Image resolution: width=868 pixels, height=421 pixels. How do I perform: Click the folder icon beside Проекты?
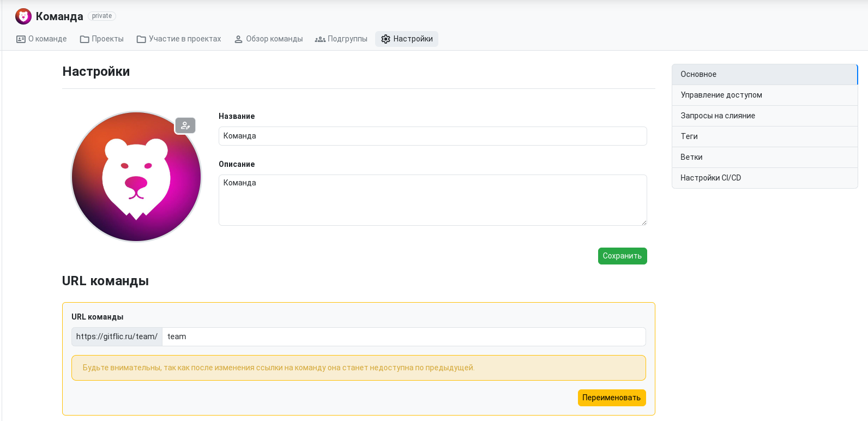[85, 39]
